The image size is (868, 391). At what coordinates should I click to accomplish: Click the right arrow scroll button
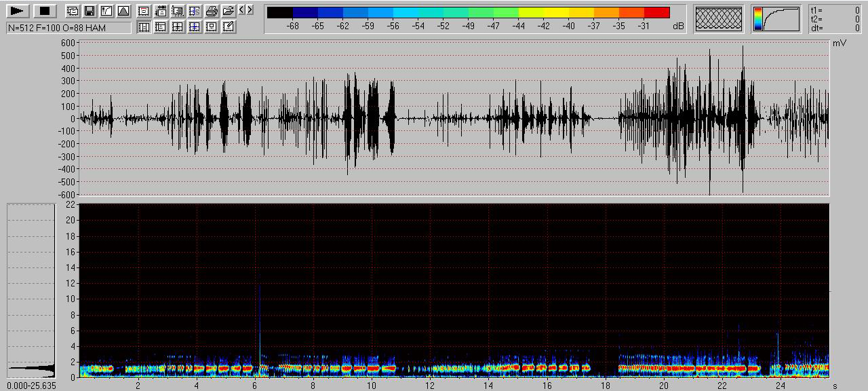(x=250, y=10)
